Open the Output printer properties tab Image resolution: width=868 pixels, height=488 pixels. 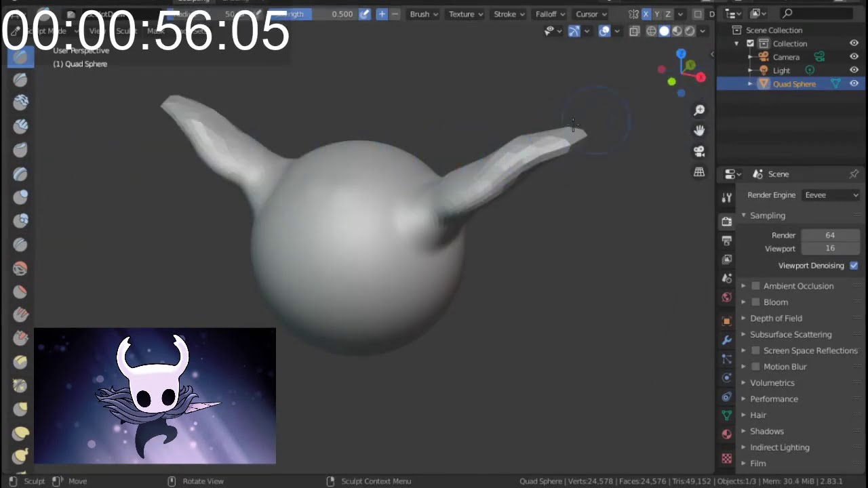(x=726, y=240)
